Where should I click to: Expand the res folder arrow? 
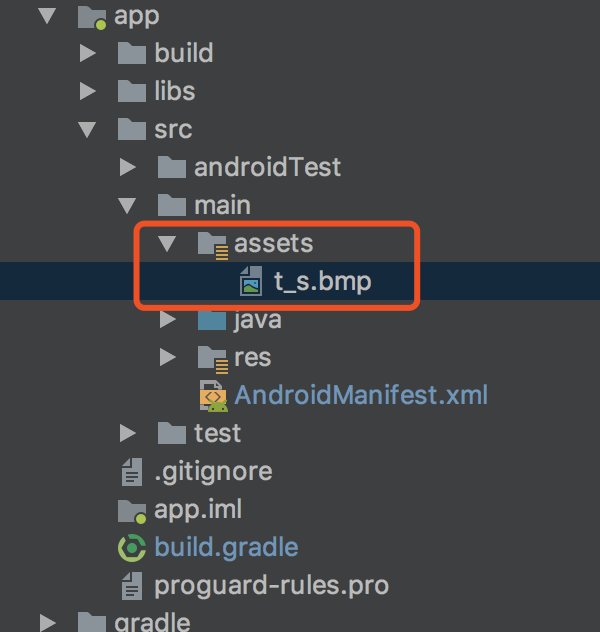point(168,357)
